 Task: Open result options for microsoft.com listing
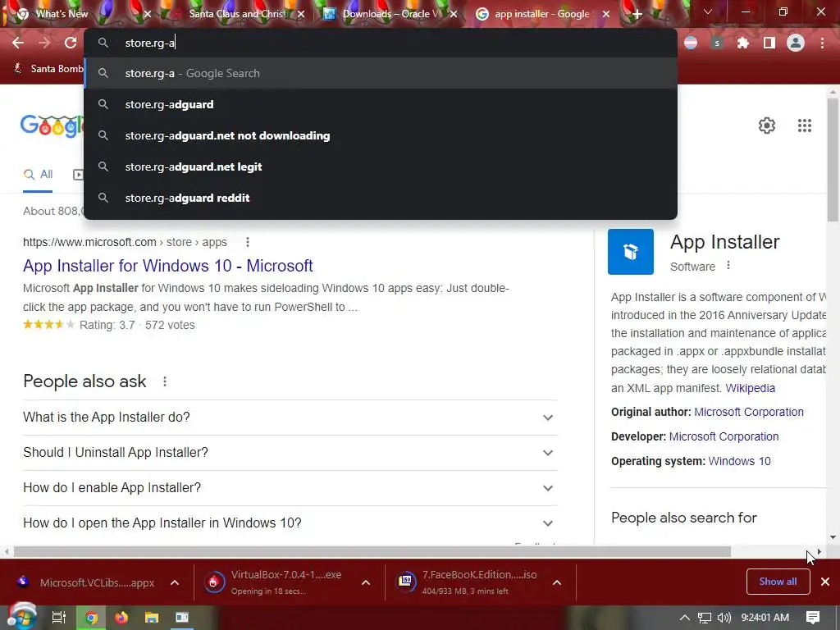(x=248, y=242)
